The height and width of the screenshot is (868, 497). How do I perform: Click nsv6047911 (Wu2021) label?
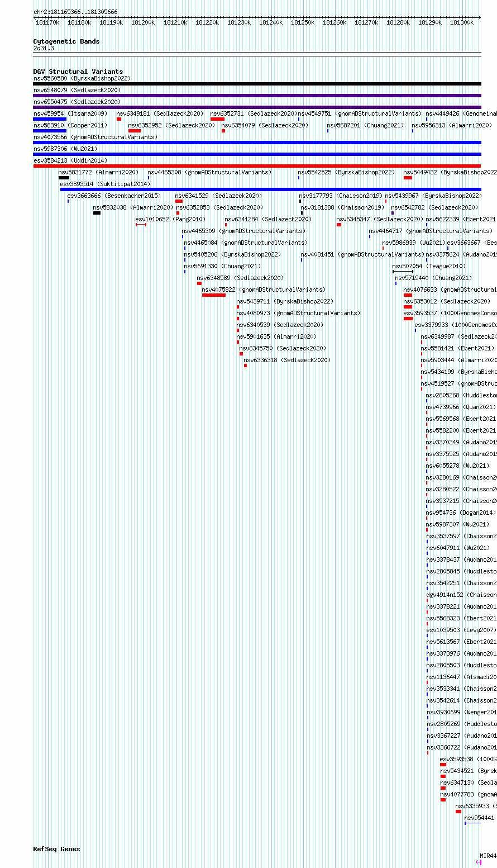pos(459,548)
